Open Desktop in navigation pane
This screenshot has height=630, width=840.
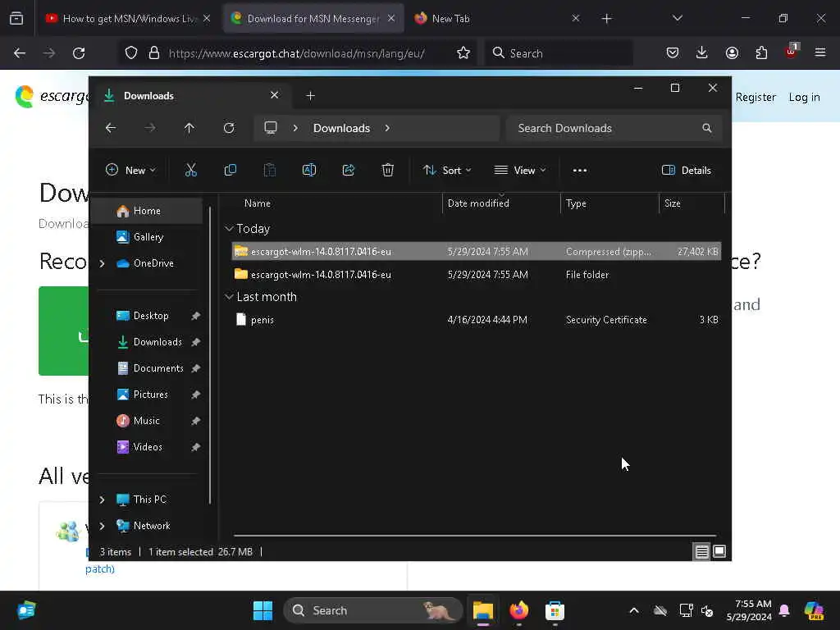coord(151,316)
